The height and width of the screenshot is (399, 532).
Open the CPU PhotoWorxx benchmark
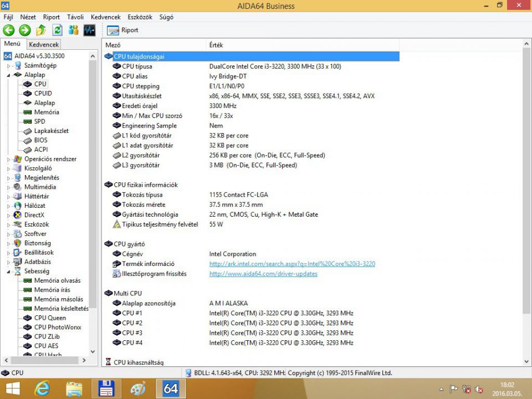point(58,328)
